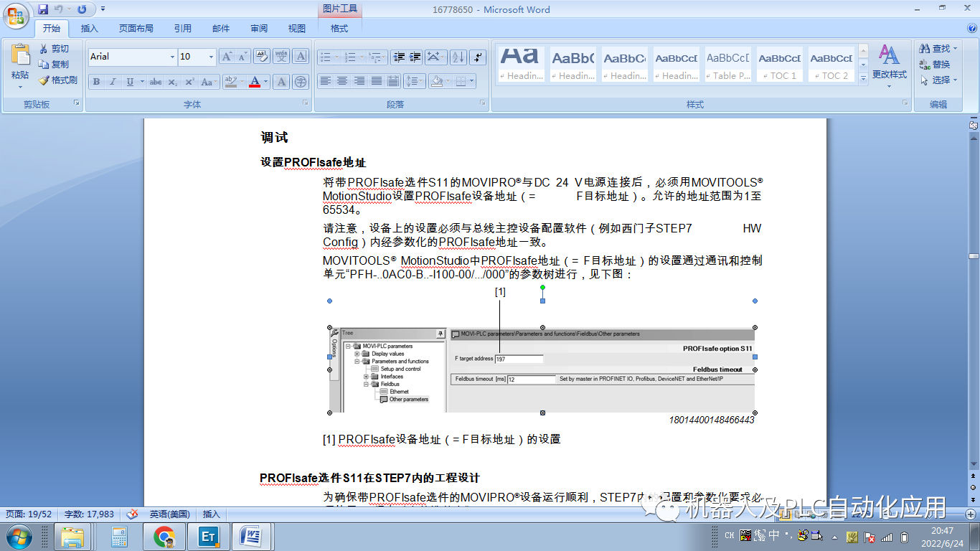The height and width of the screenshot is (551, 980).
Task: Open the text highlight color tool
Action: pos(231,81)
